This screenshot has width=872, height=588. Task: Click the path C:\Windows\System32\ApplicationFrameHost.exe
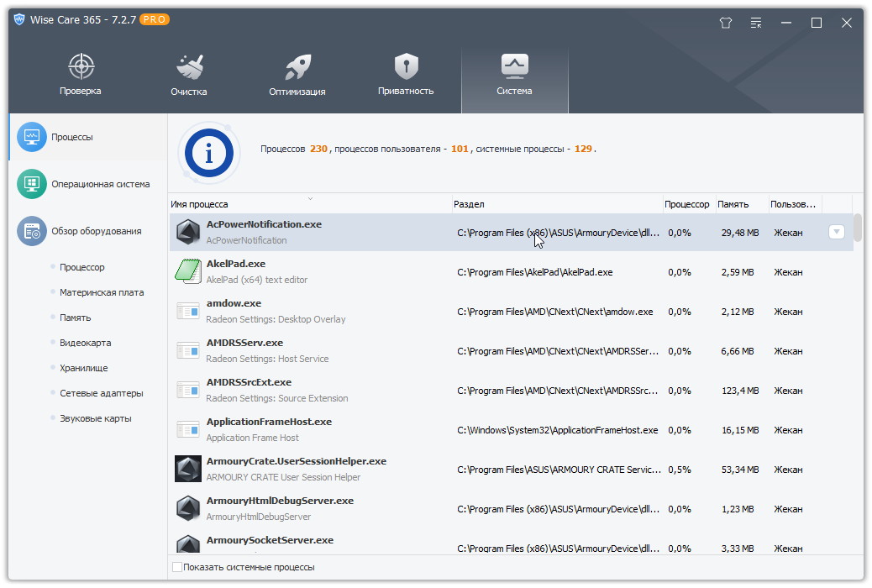tap(557, 430)
